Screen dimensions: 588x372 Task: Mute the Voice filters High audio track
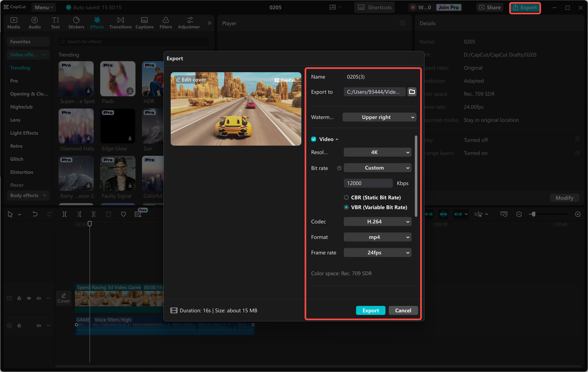(x=39, y=325)
